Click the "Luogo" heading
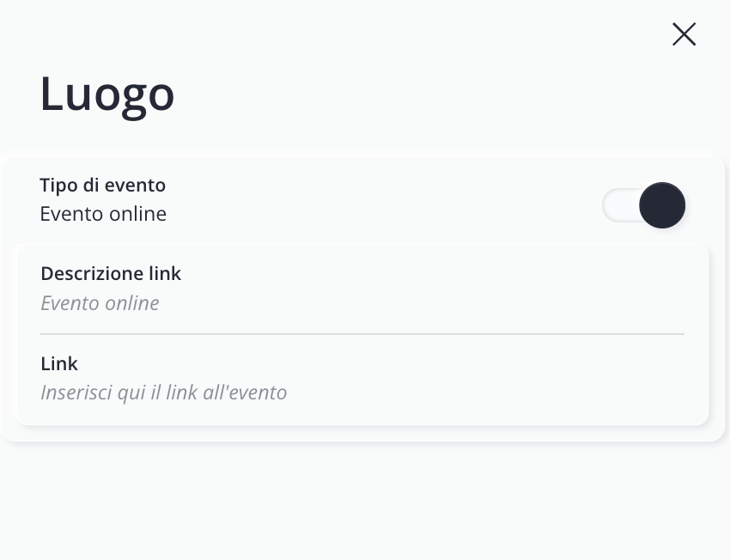The height and width of the screenshot is (560, 730). [x=107, y=93]
